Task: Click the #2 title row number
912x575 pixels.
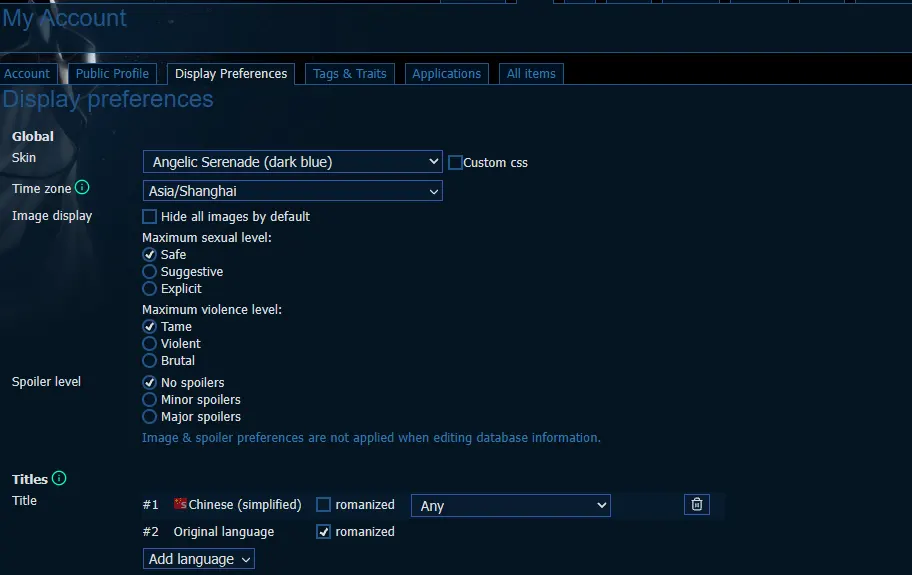Action: coord(151,531)
